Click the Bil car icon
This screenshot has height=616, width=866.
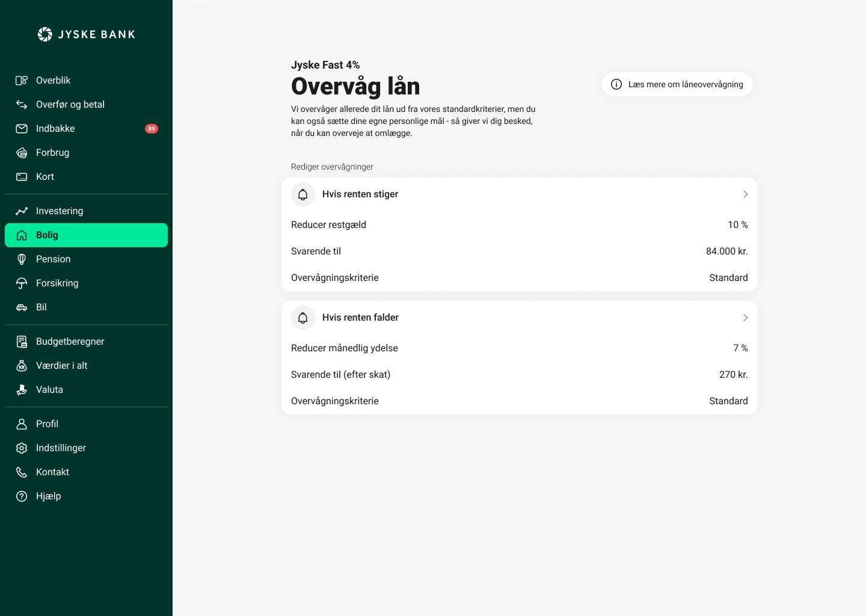click(22, 307)
